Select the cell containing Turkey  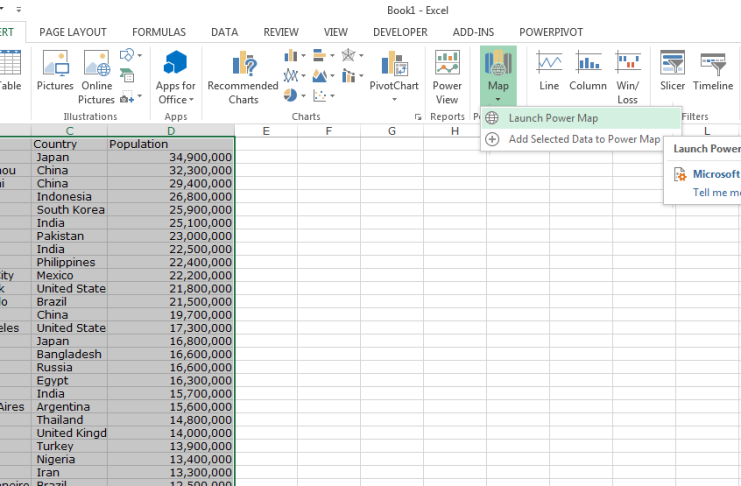[x=69, y=446]
